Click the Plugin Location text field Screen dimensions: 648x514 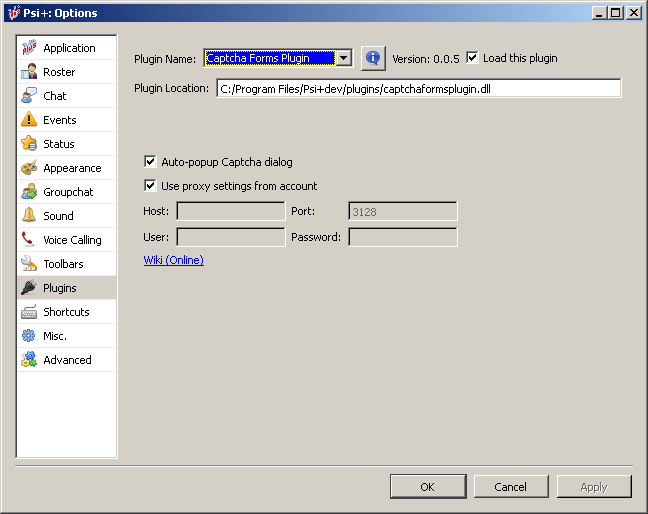[418, 88]
